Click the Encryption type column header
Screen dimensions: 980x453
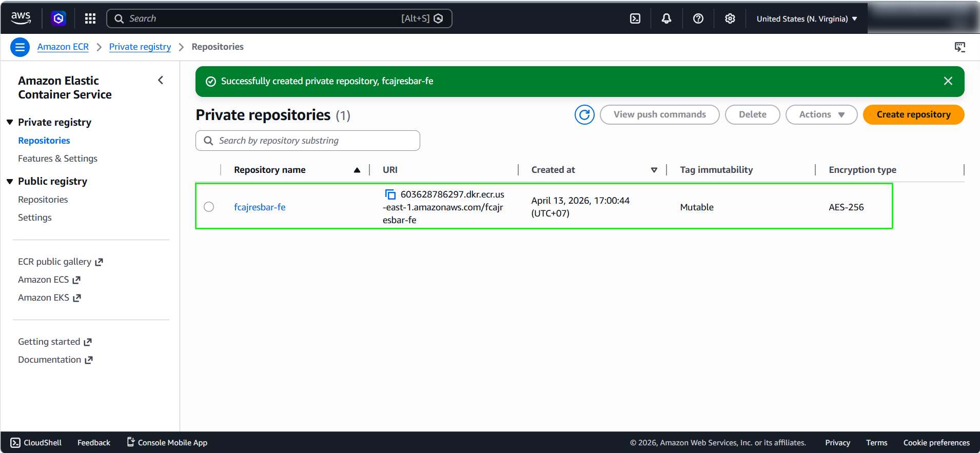coord(863,170)
